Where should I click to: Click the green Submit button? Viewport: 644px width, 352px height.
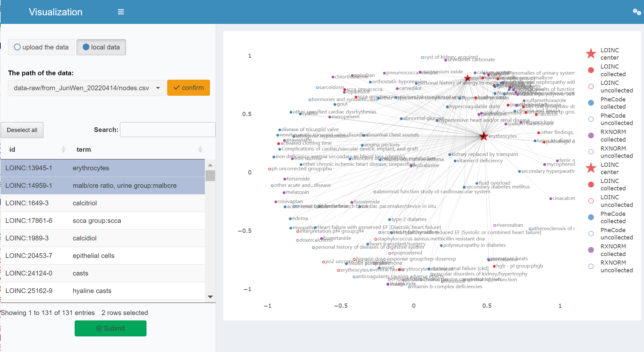(x=110, y=328)
